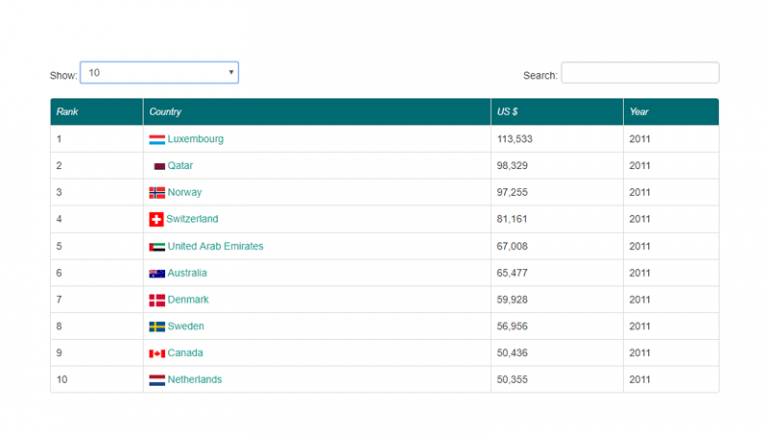Click the Sweden flag icon

[x=157, y=326]
